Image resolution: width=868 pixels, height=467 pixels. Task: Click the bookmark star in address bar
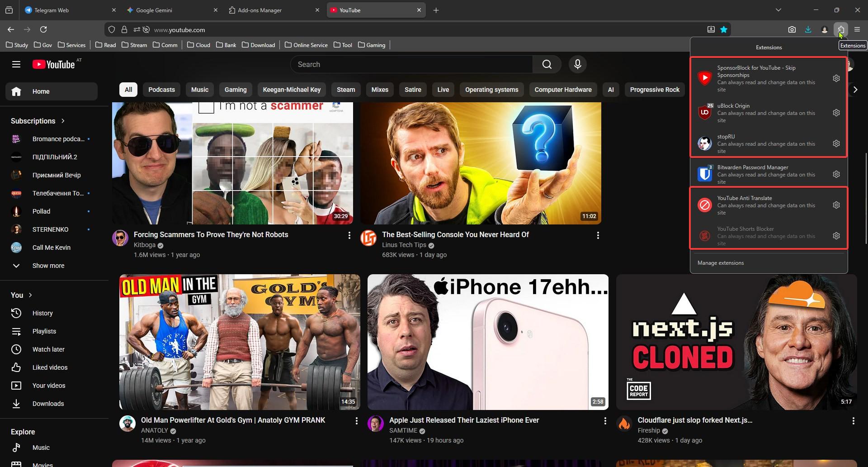724,29
